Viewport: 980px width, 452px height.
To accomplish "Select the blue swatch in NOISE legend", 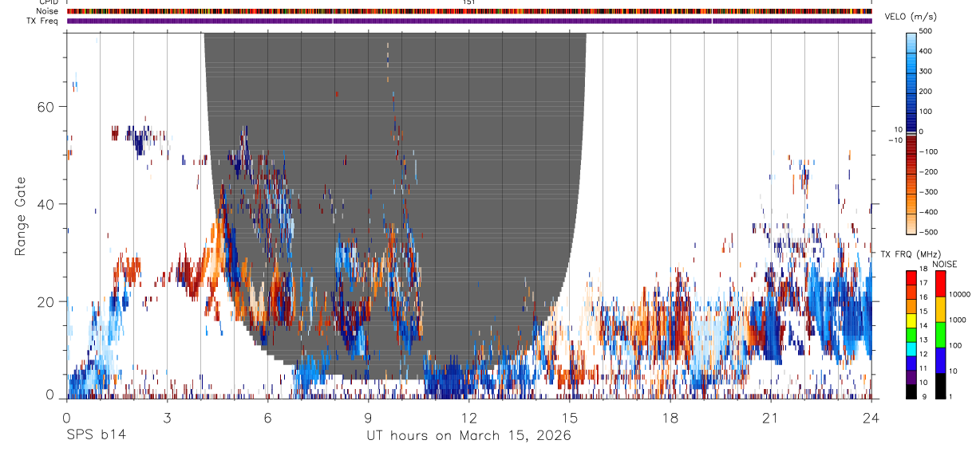I will 940,360.
